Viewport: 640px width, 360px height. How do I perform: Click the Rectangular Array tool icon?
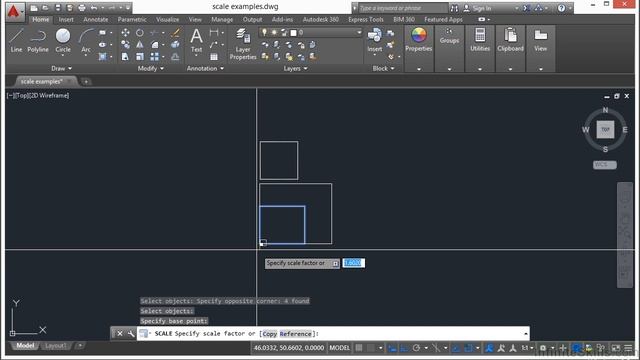pos(154,56)
